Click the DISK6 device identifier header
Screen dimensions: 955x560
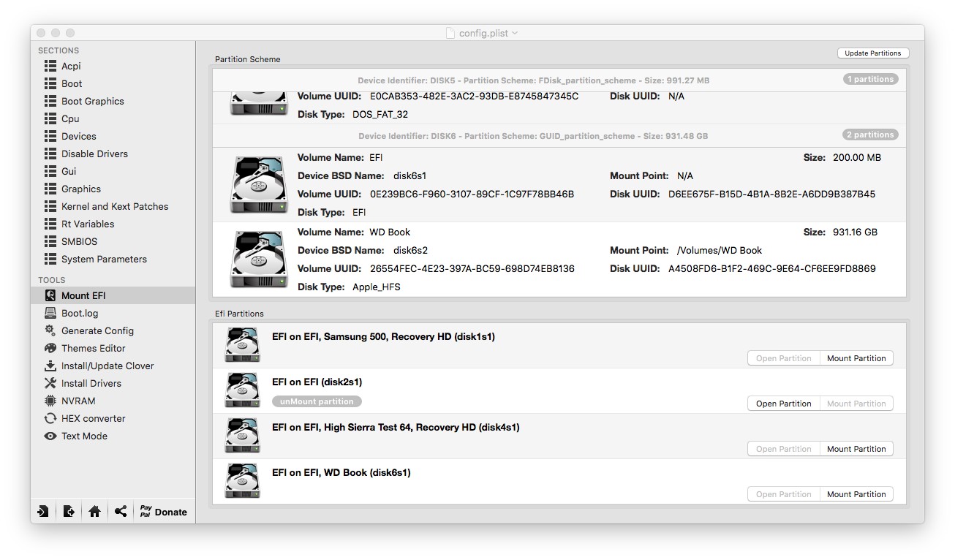[533, 136]
